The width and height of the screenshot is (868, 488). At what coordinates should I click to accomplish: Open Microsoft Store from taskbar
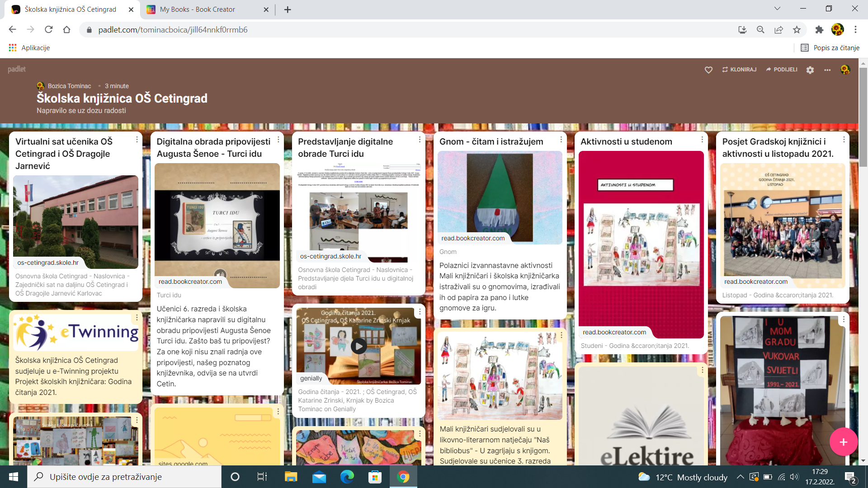[x=375, y=477]
